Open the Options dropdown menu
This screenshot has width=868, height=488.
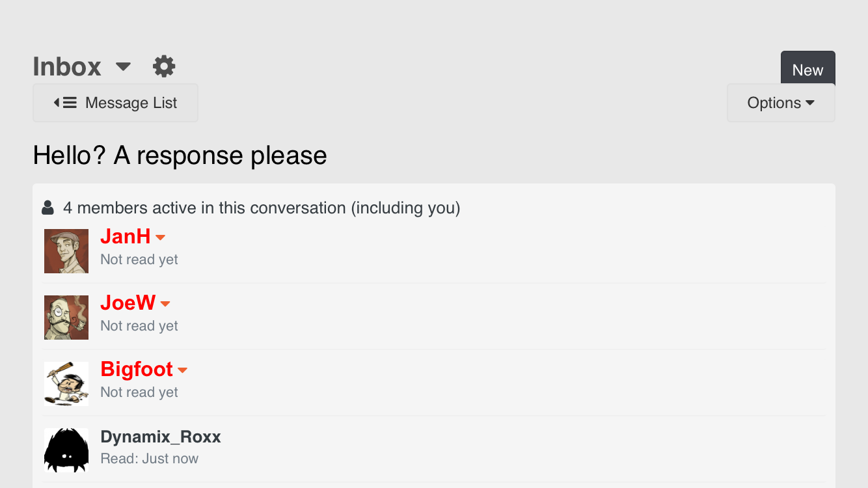(780, 103)
